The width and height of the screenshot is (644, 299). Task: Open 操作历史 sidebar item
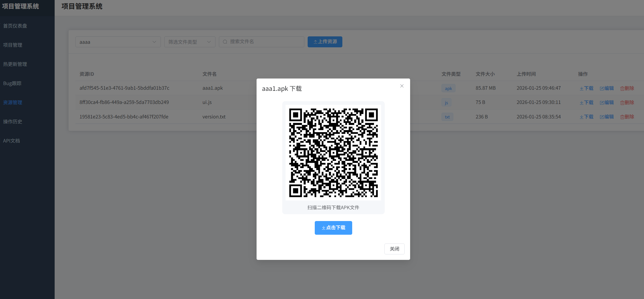(13, 121)
